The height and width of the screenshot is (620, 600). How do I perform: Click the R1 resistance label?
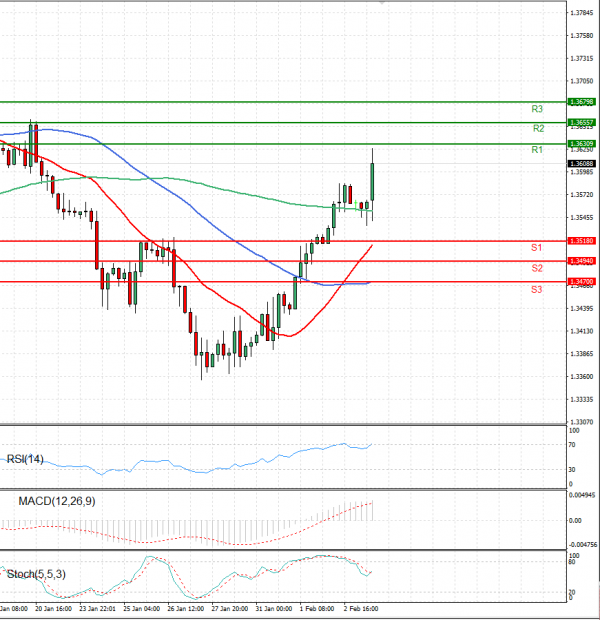(537, 150)
